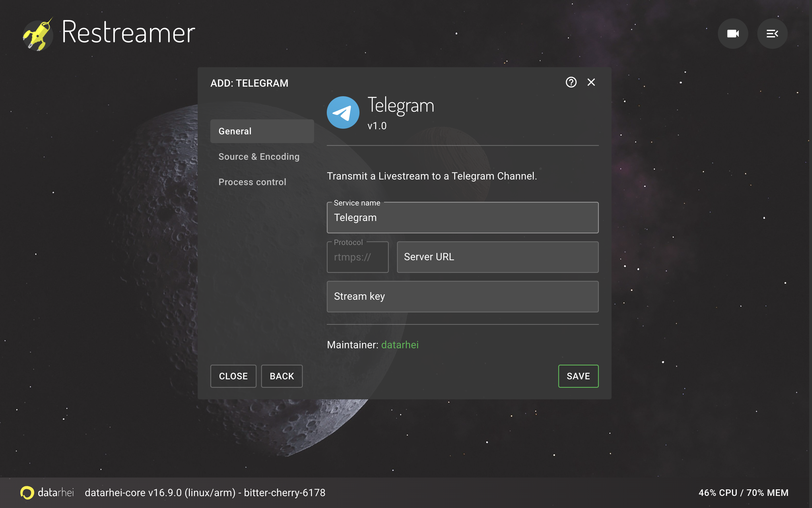Select the General tab
The width and height of the screenshot is (812, 508).
262,131
